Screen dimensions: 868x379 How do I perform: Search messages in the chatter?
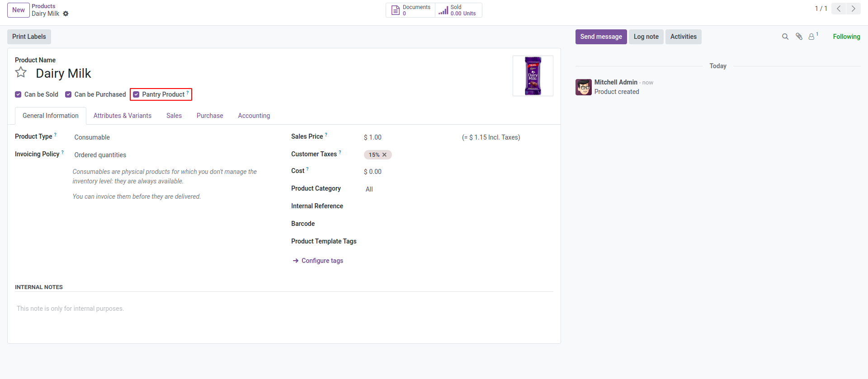click(785, 37)
